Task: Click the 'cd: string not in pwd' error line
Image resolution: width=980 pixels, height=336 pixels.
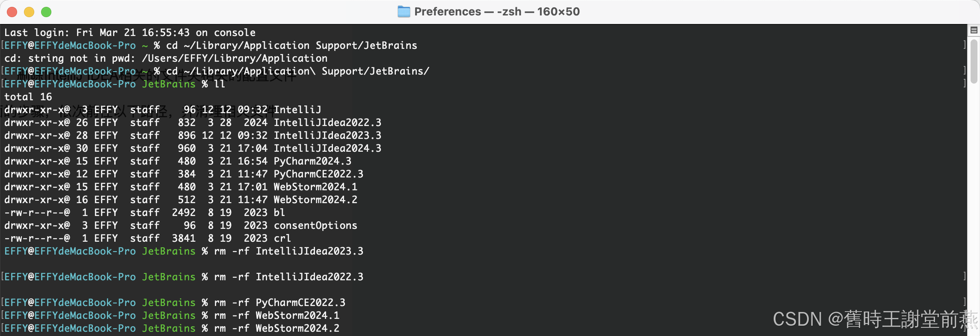Action: coord(166,58)
